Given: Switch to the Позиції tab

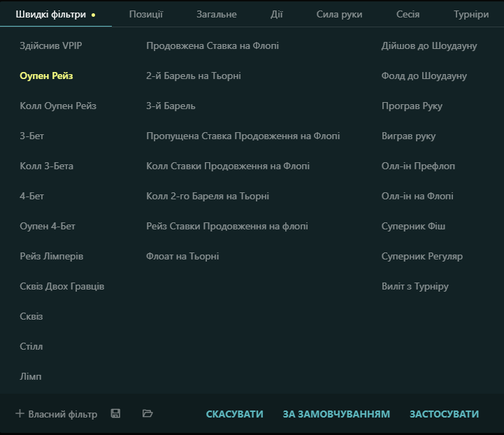Looking at the screenshot, I should pos(146,14).
